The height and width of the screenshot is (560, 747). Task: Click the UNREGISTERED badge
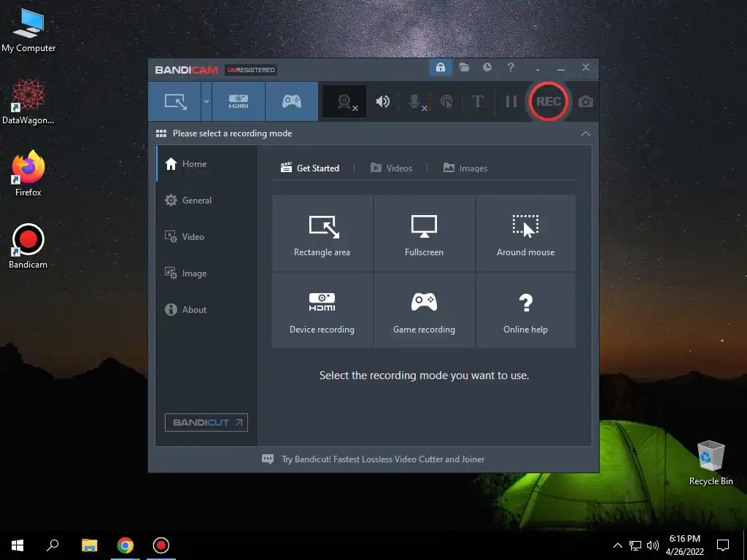tap(251, 70)
